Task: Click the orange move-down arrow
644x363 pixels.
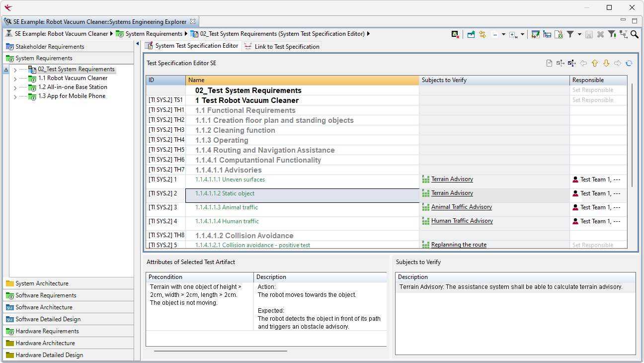Action: (606, 63)
